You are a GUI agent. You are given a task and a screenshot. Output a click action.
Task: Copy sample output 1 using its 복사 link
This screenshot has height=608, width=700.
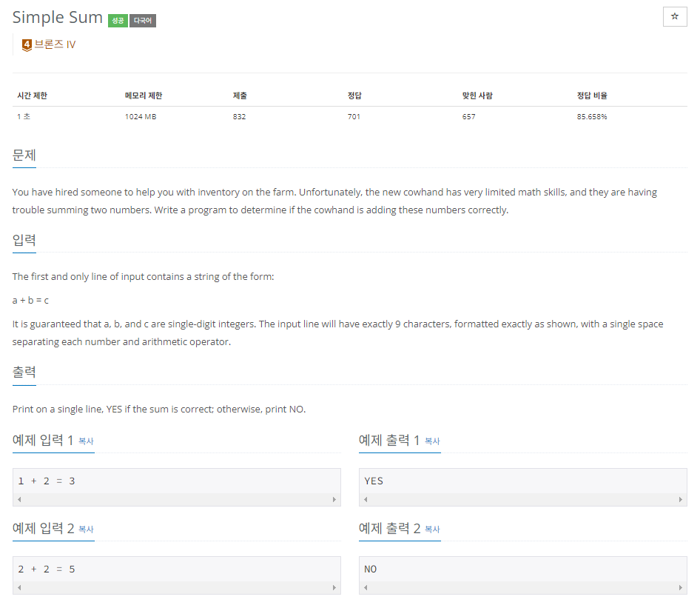pos(431,441)
